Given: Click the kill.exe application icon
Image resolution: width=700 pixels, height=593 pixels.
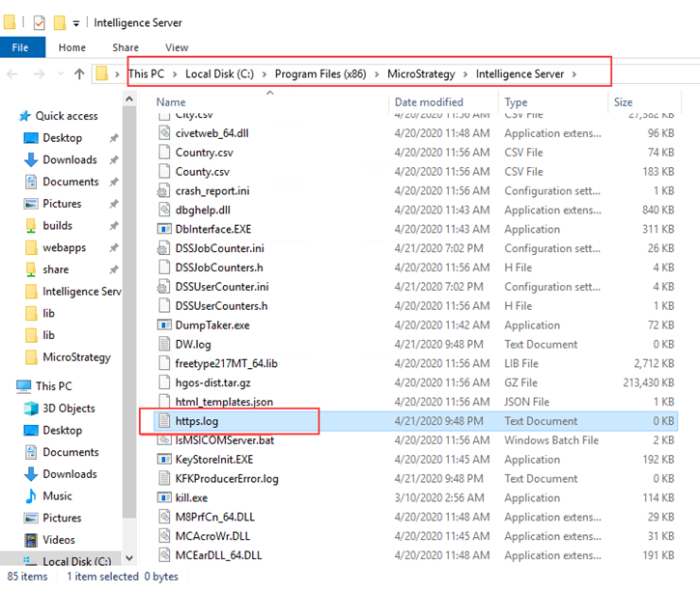Looking at the screenshot, I should pos(164,497).
